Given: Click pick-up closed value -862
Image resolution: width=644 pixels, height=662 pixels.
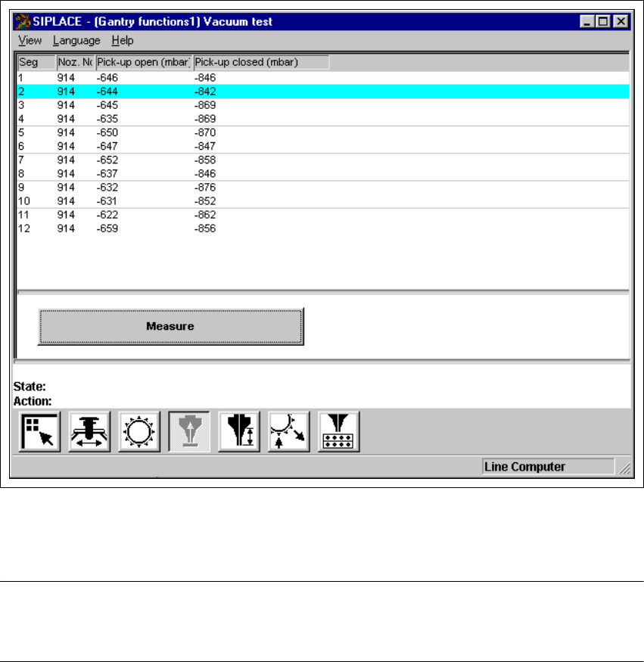Looking at the screenshot, I should point(205,215).
